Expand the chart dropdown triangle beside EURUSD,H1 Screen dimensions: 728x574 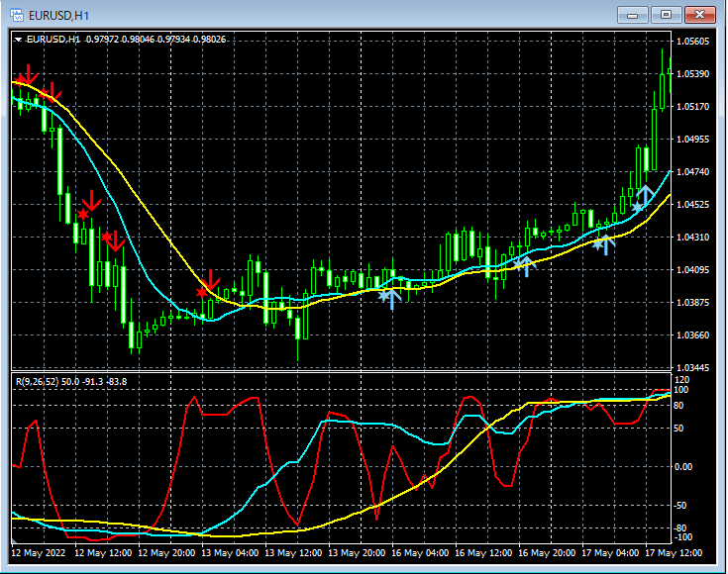18,40
